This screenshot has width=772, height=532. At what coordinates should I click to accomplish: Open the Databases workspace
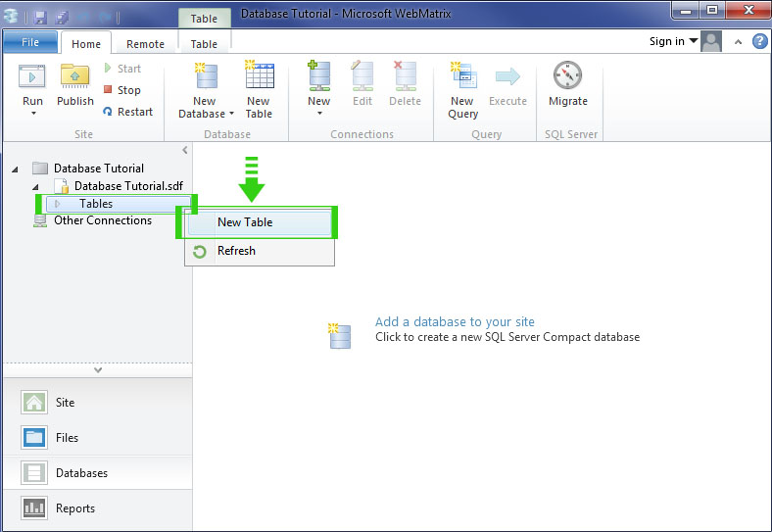click(98, 473)
